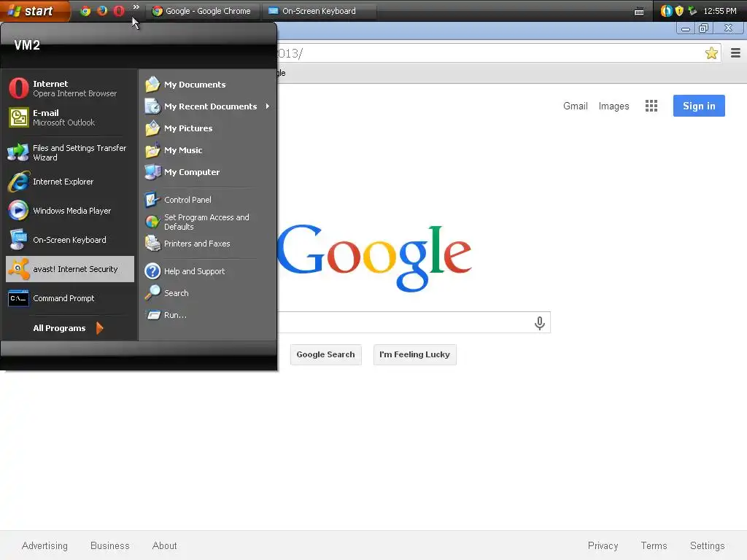Click the Google search text box
This screenshot has width=747, height=560.
click(414, 322)
